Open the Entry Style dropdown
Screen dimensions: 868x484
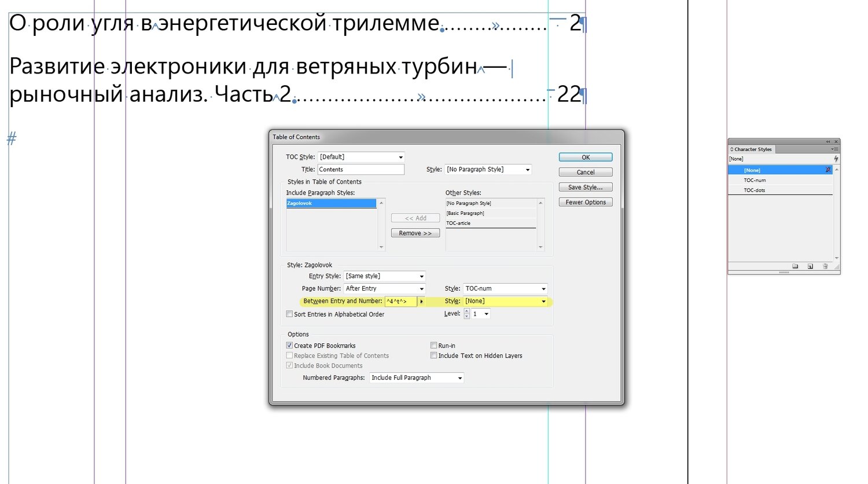click(x=385, y=276)
